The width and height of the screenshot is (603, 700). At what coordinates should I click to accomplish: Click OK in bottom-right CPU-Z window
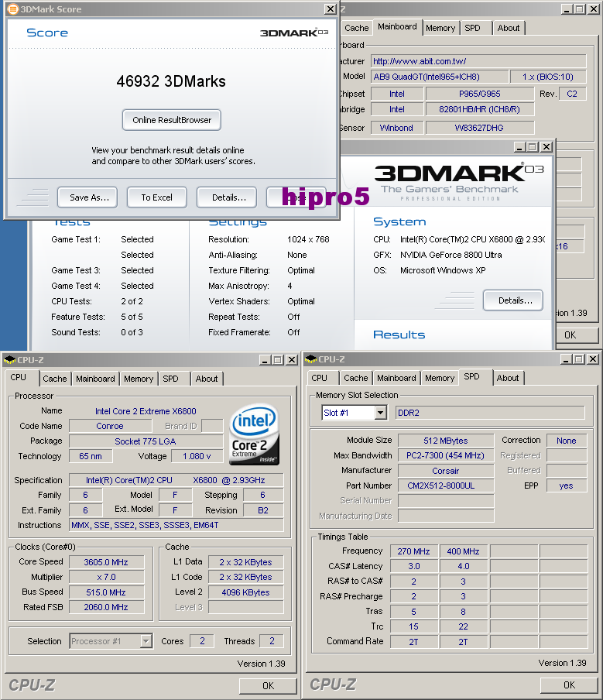click(569, 685)
